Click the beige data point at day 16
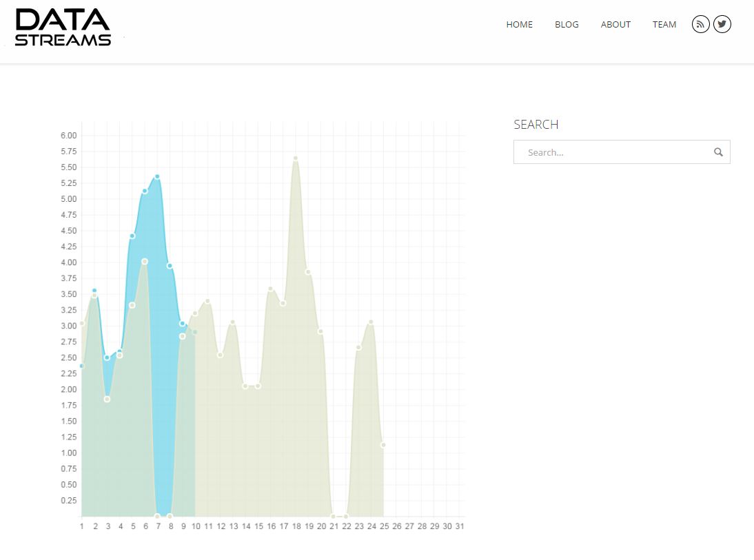 270,289
